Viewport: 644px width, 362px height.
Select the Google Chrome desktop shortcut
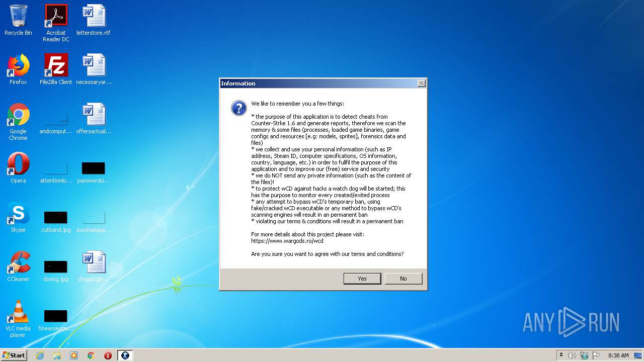18,122
